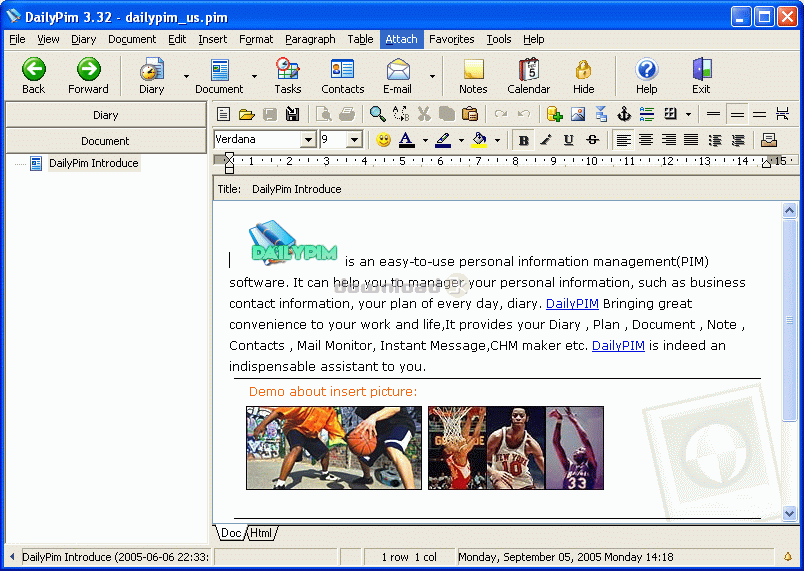The height and width of the screenshot is (571, 804).
Task: Click the open folder icon
Action: tap(247, 114)
